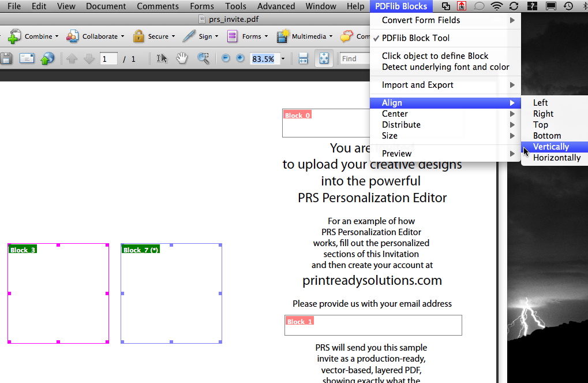This screenshot has width=588, height=383.
Task: Click the sync arrows icon in menu bar
Action: click(514, 6)
